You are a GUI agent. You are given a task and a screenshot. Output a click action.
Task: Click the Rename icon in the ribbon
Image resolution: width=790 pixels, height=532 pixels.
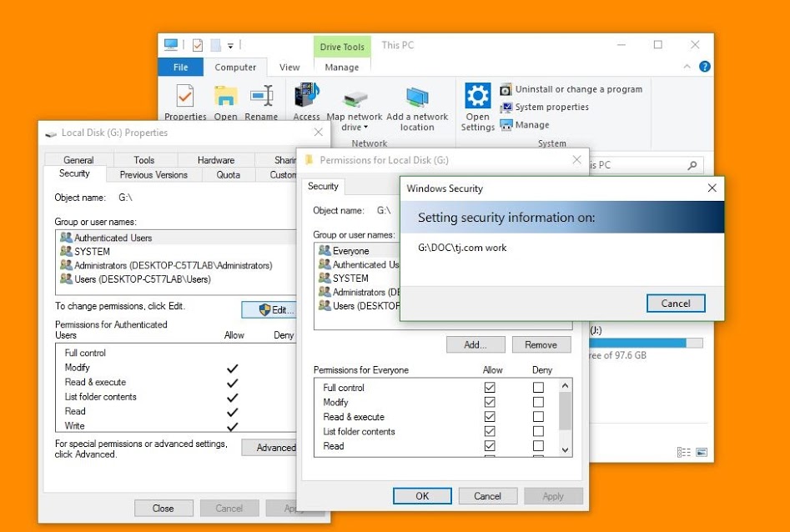click(261, 98)
